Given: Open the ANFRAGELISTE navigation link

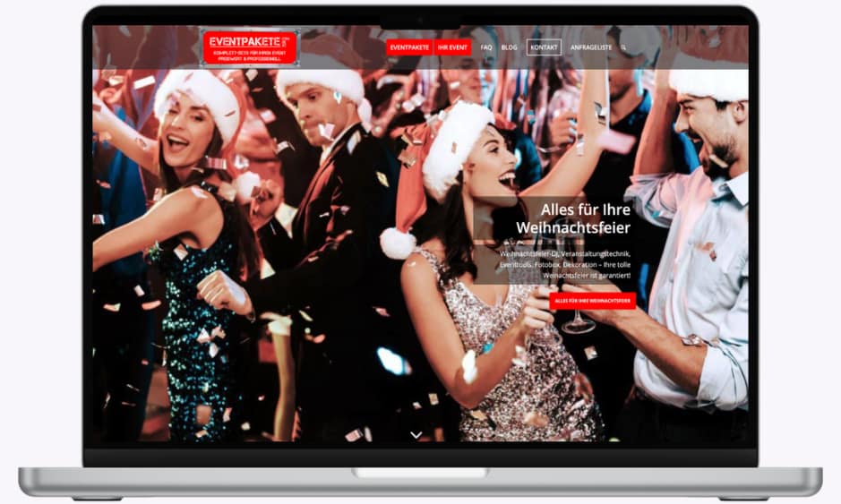Looking at the screenshot, I should [590, 47].
